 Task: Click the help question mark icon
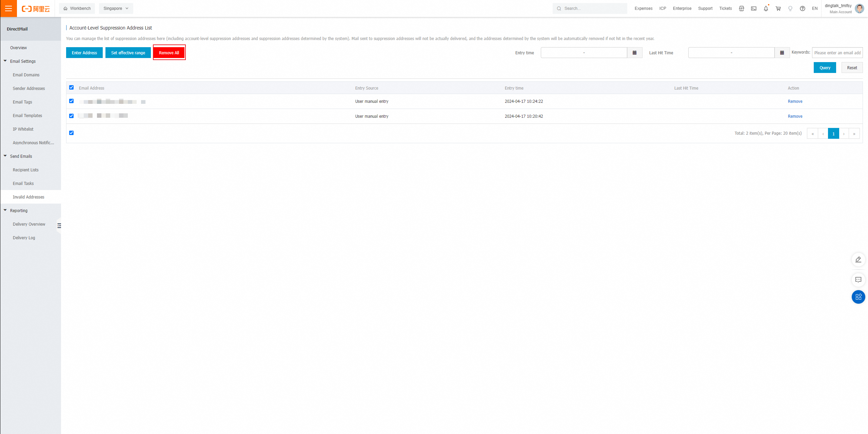coord(802,8)
